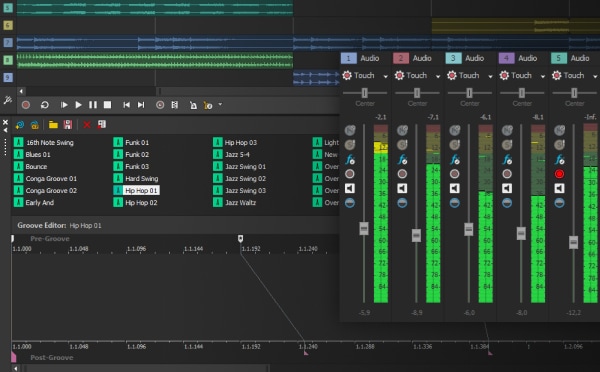
Task: Solo mixer channel 1
Action: click(x=350, y=145)
